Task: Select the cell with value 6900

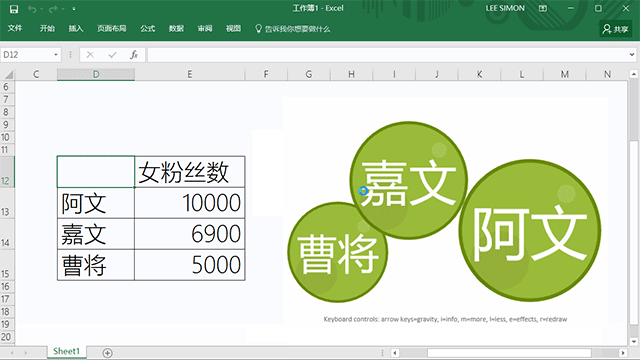Action: [190, 234]
